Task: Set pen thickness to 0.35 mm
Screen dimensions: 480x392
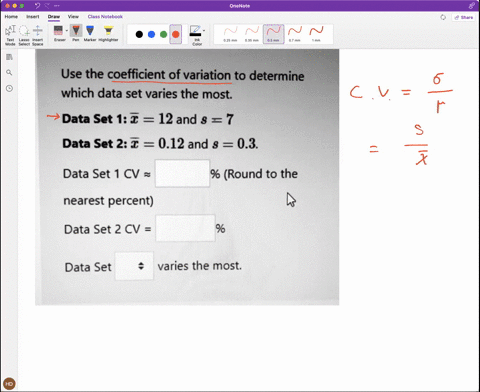Action: (252, 34)
